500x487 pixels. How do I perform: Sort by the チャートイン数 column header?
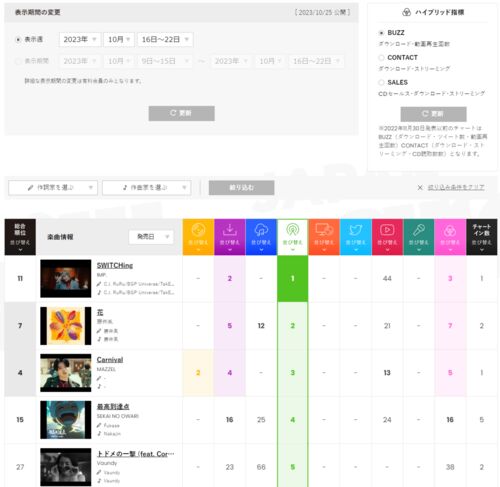[482, 237]
